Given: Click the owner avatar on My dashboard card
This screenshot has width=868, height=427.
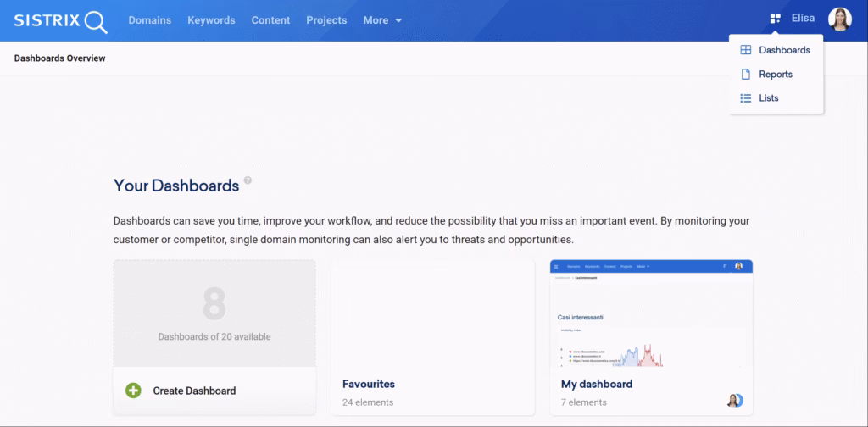Looking at the screenshot, I should [x=734, y=400].
